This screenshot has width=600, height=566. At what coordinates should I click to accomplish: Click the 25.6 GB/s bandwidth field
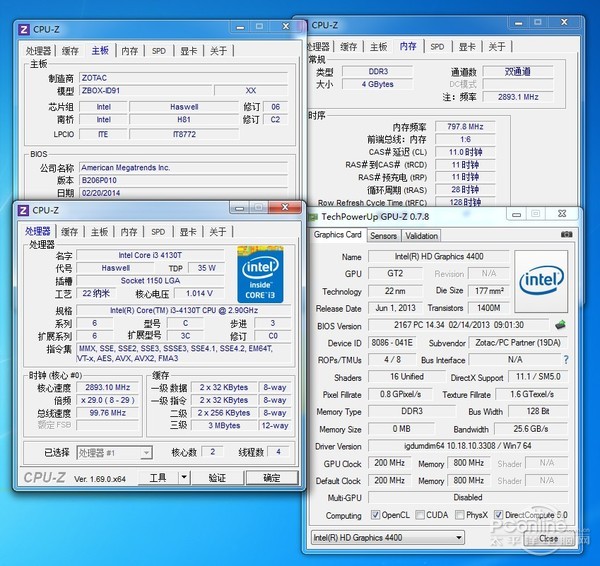[531, 429]
